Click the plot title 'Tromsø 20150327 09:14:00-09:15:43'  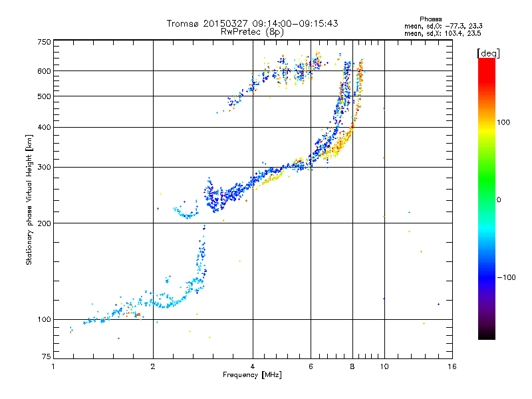click(252, 23)
